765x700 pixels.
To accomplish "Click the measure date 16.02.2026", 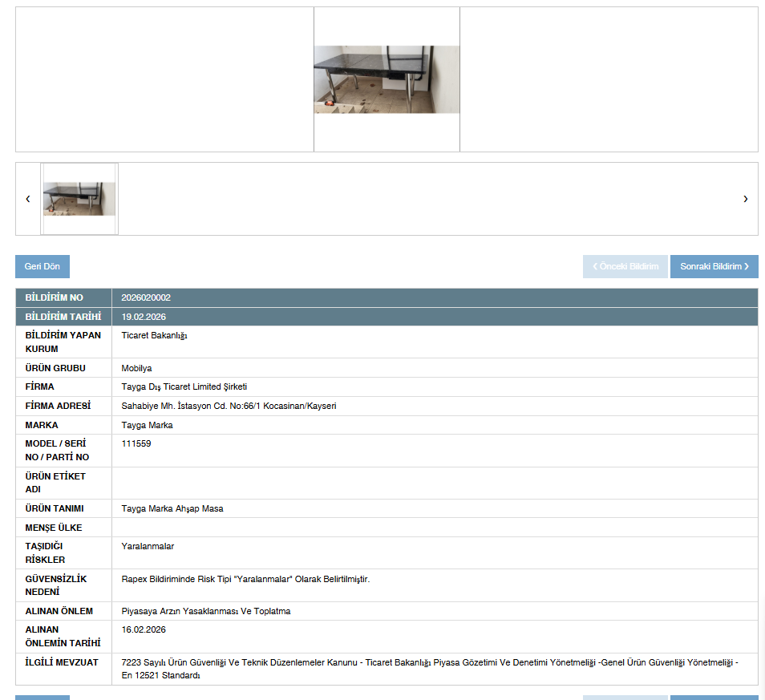I will click(144, 629).
